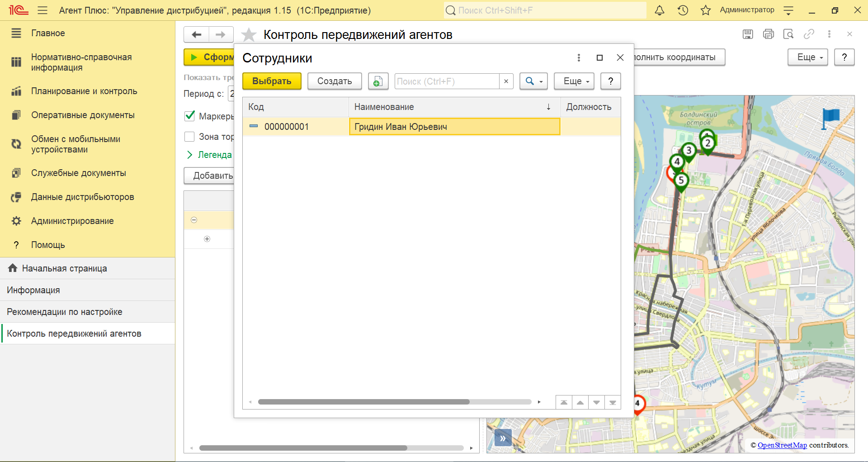Screen dimensions: 868x462
Task: Navigate forward with right arrow button
Action: [221, 34]
